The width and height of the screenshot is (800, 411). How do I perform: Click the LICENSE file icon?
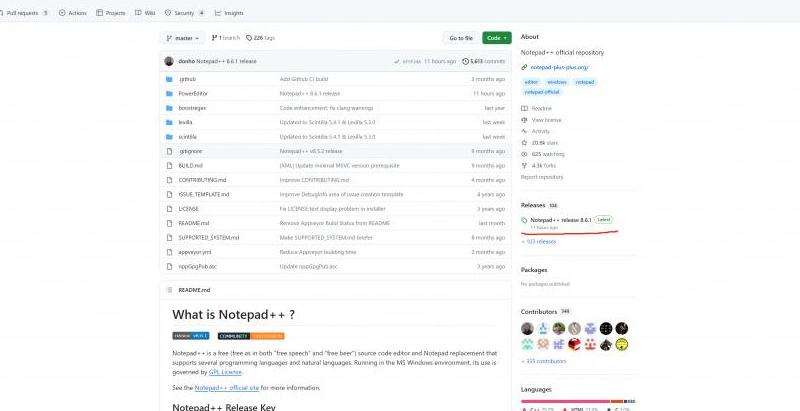(169, 208)
